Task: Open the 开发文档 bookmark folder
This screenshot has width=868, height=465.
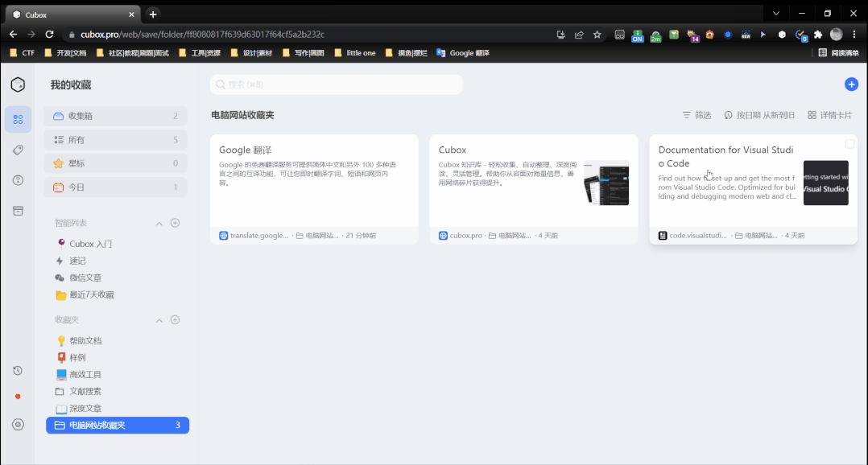Action: (64, 53)
